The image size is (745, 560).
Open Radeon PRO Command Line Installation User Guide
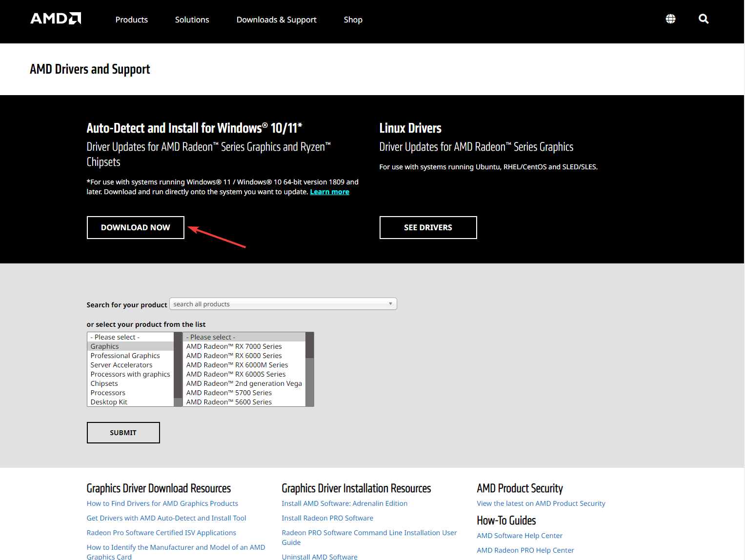coord(369,538)
